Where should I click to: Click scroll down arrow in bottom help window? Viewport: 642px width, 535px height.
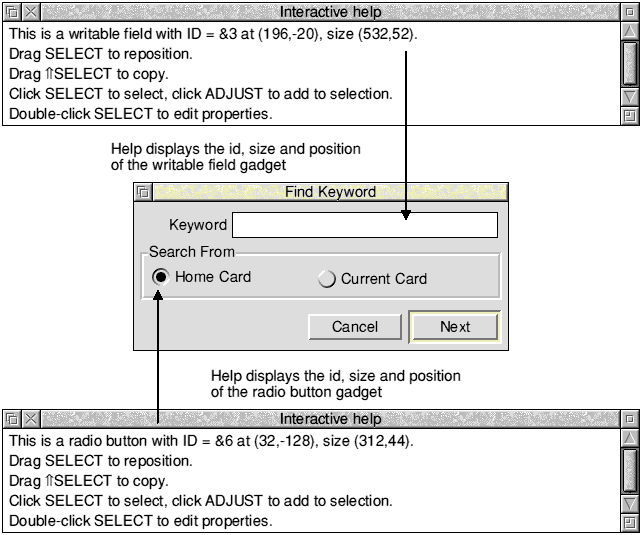pyautogui.click(x=630, y=504)
